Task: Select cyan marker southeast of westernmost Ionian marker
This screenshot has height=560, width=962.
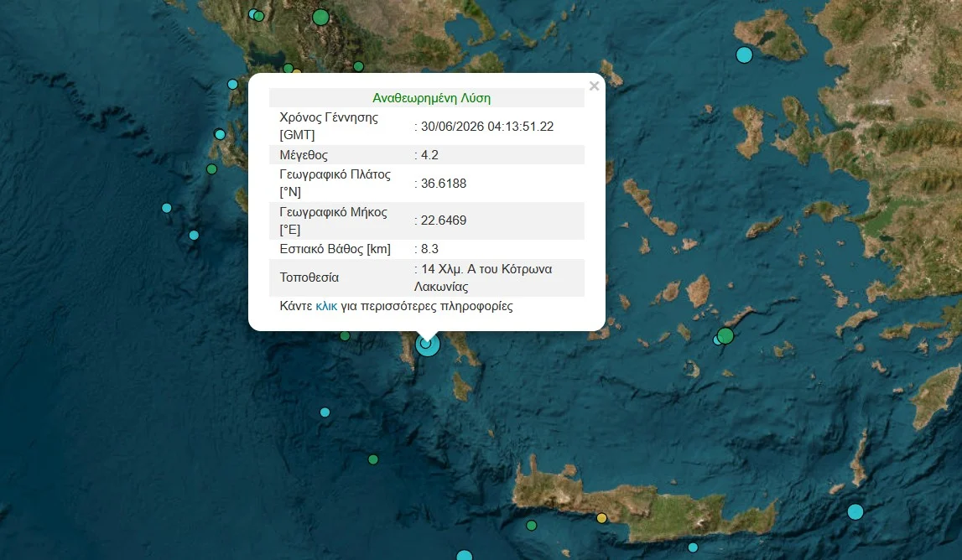Action: [x=194, y=235]
